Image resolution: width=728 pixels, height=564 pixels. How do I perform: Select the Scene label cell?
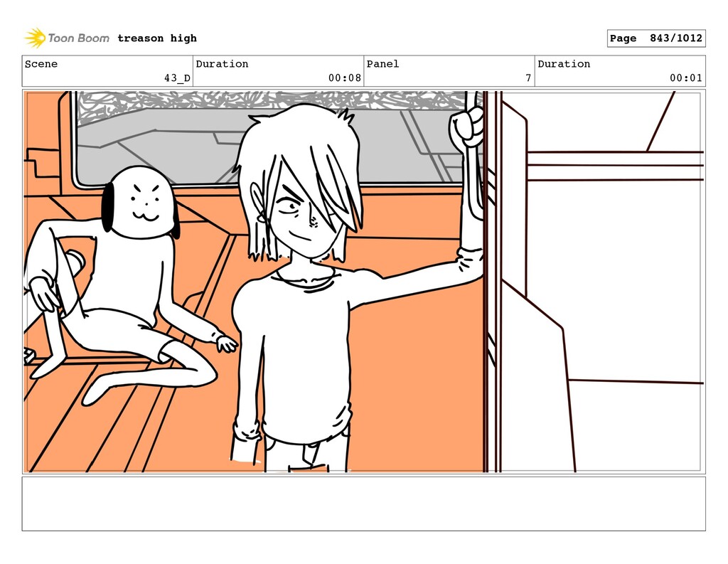click(x=107, y=71)
